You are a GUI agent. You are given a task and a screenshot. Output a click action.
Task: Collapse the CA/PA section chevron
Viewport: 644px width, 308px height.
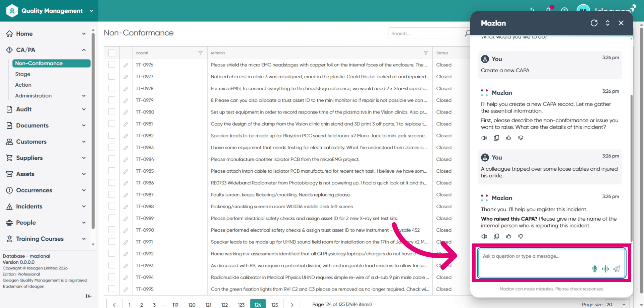84,50
